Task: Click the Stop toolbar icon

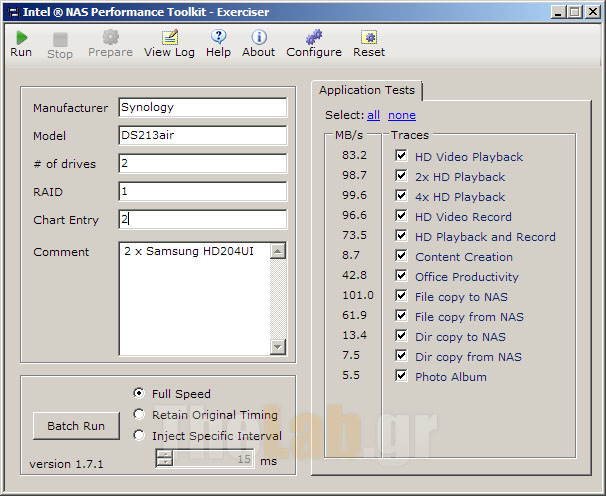Action: (x=60, y=39)
